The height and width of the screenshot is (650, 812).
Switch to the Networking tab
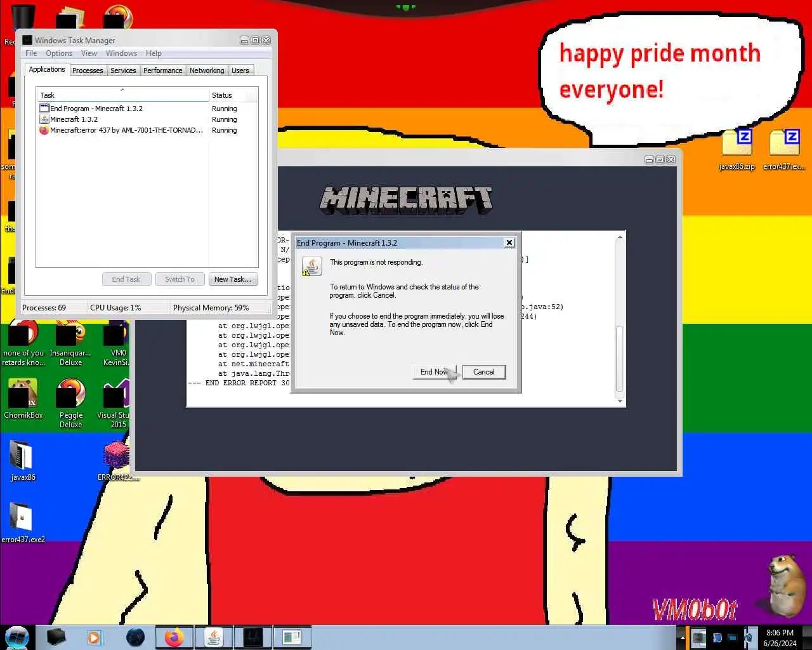[x=207, y=70]
